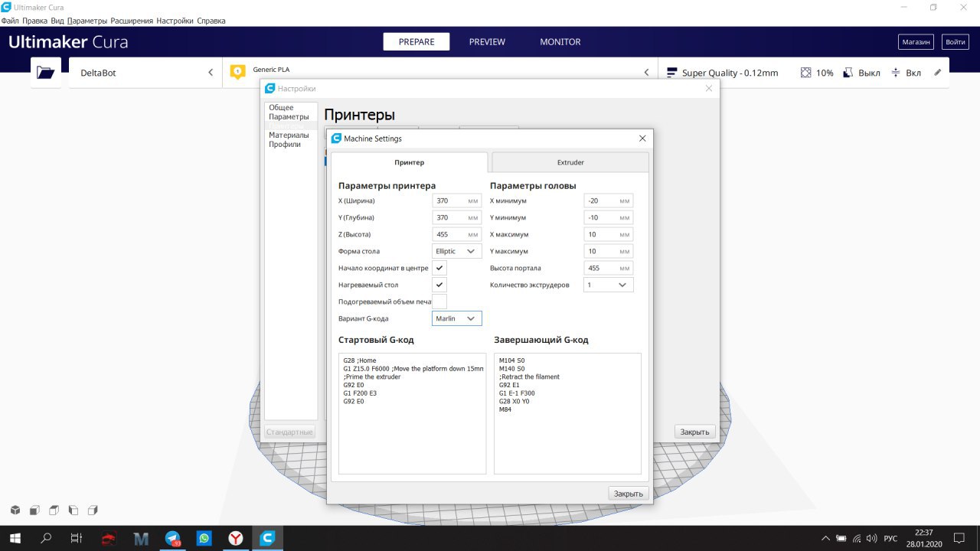
Task: Toggle Нагреваемый стол checkbox
Action: [x=439, y=285]
